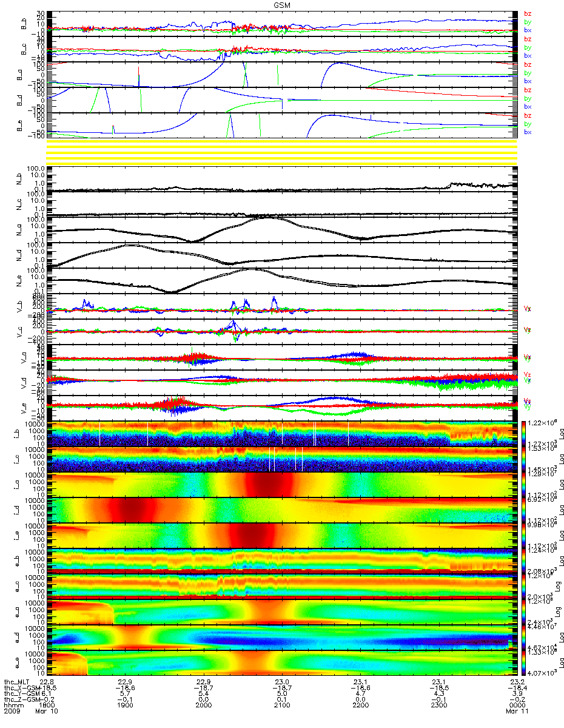Click the thc_MLT row label
The width and height of the screenshot is (564, 728).
pos(18,682)
